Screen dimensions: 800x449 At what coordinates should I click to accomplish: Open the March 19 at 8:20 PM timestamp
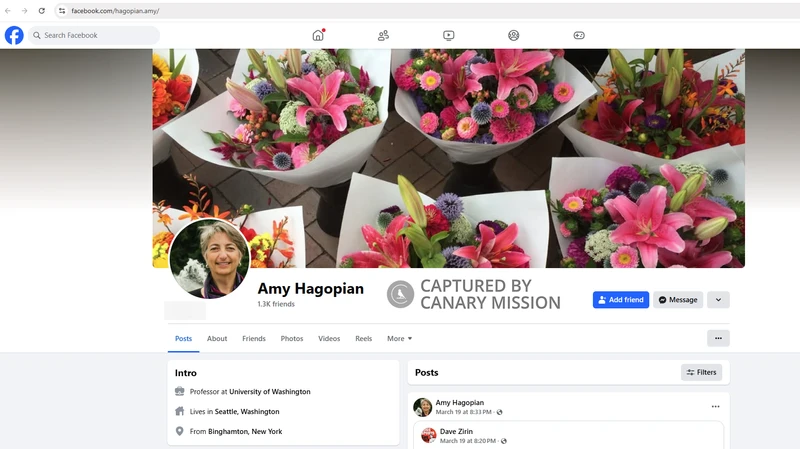click(468, 441)
